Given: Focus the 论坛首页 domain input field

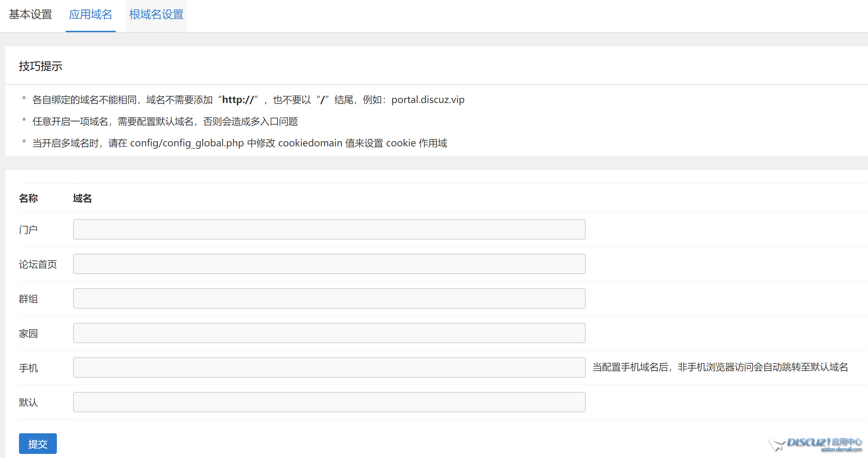Looking at the screenshot, I should pos(329,264).
